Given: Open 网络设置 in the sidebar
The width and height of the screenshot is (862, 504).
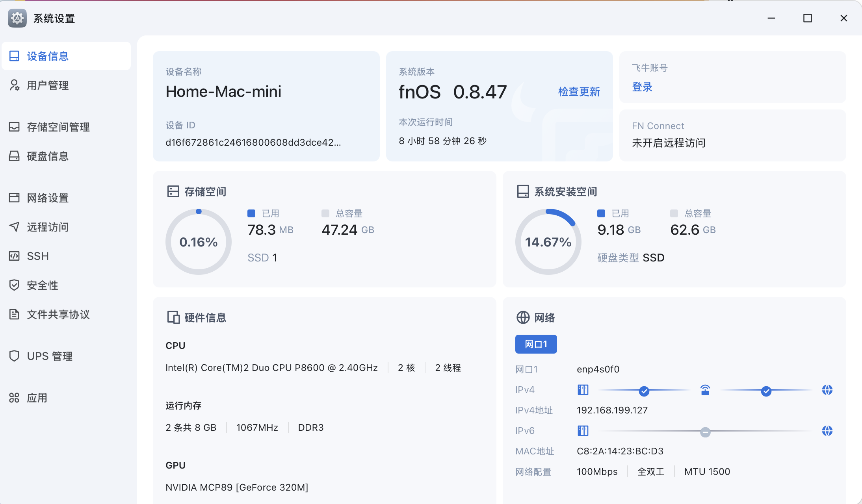Looking at the screenshot, I should point(47,198).
